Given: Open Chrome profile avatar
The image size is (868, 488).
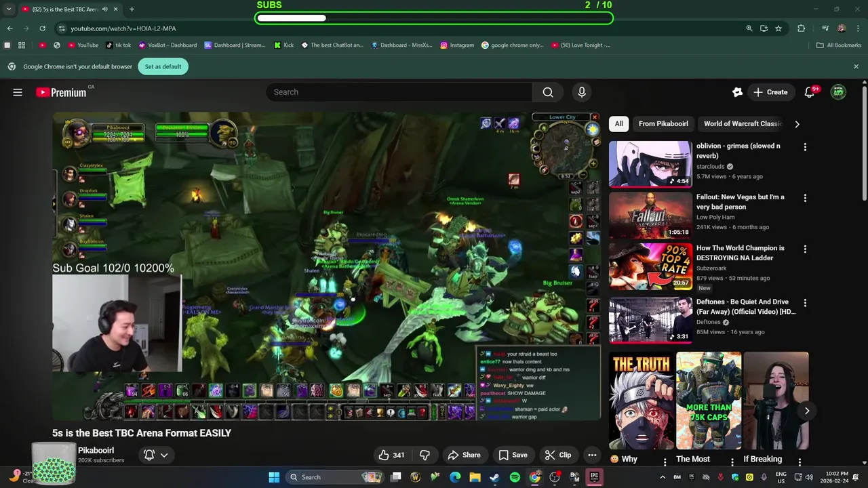Looking at the screenshot, I should click(x=842, y=28).
